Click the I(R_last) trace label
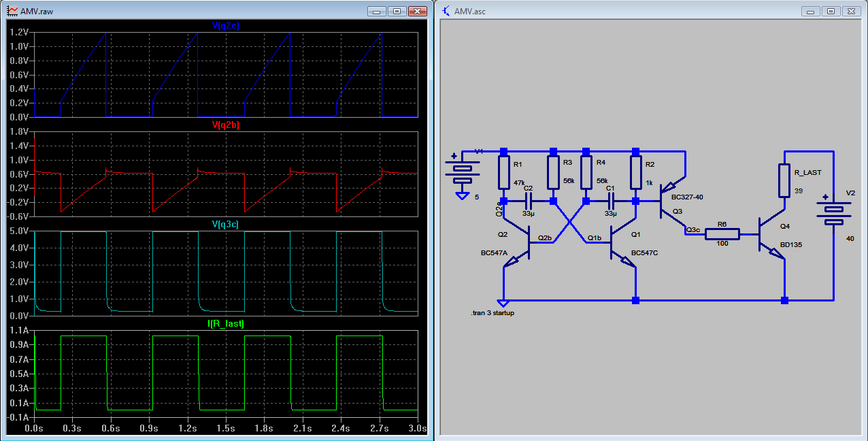This screenshot has width=868, height=441. click(226, 323)
